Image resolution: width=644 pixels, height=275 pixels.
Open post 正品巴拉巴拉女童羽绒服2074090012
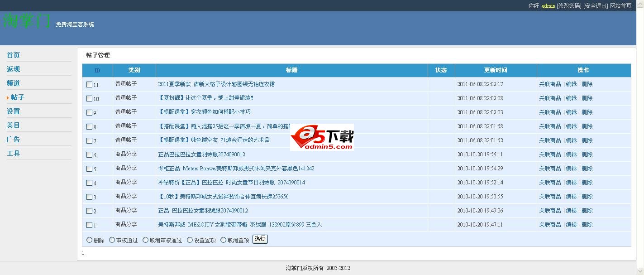[x=201, y=154]
